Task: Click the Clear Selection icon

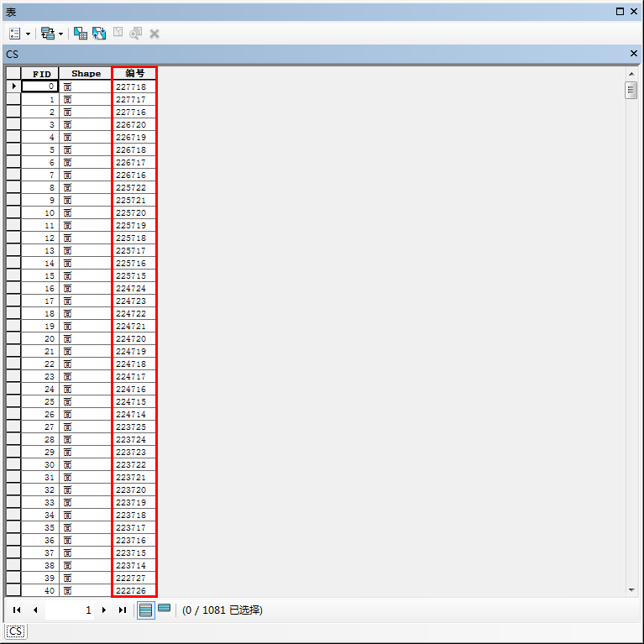Action: (x=118, y=32)
